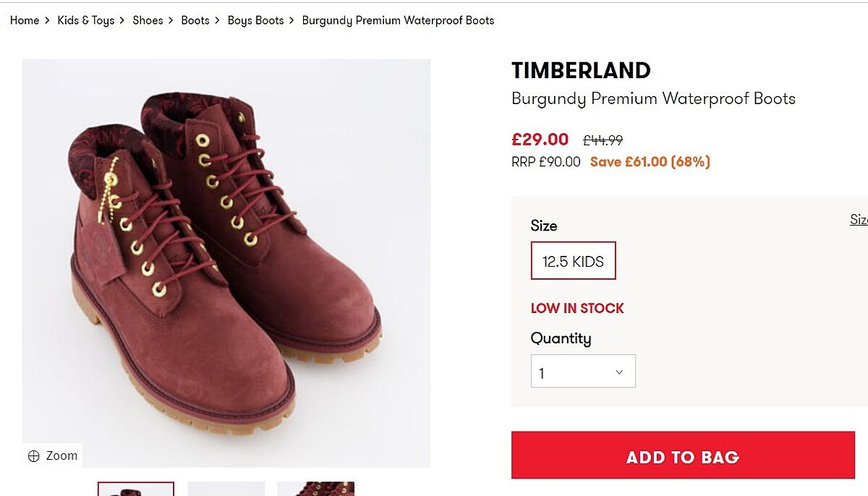Go to Home in the breadcrumb
The width and height of the screenshot is (868, 496).
[x=25, y=20]
